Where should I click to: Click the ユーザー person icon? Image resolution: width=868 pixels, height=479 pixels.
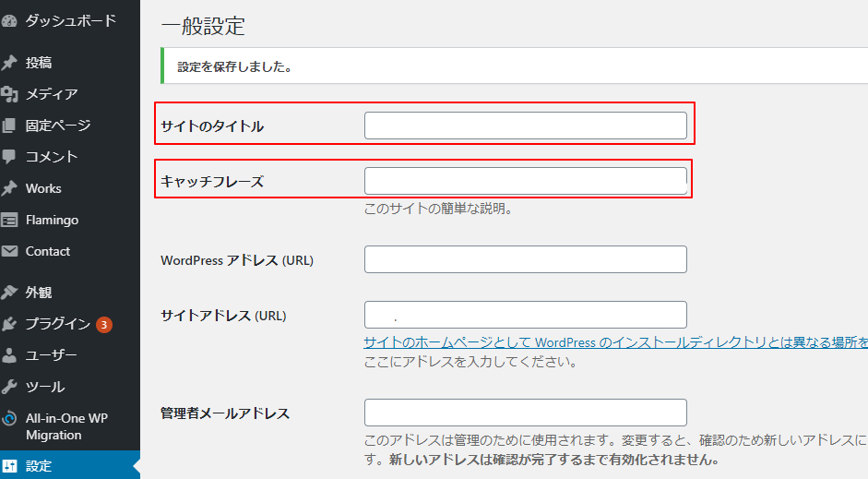[x=10, y=355]
